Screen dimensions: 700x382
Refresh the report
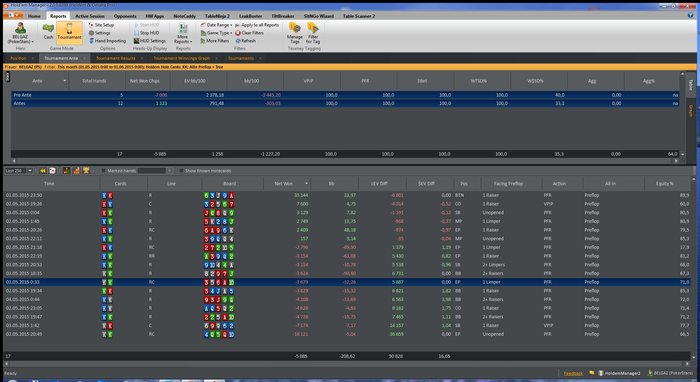pos(246,41)
